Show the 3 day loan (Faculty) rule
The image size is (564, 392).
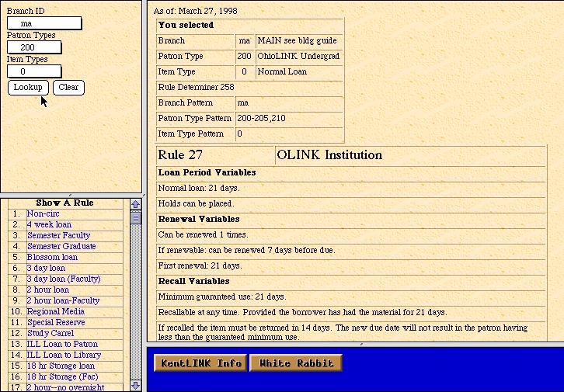point(64,279)
